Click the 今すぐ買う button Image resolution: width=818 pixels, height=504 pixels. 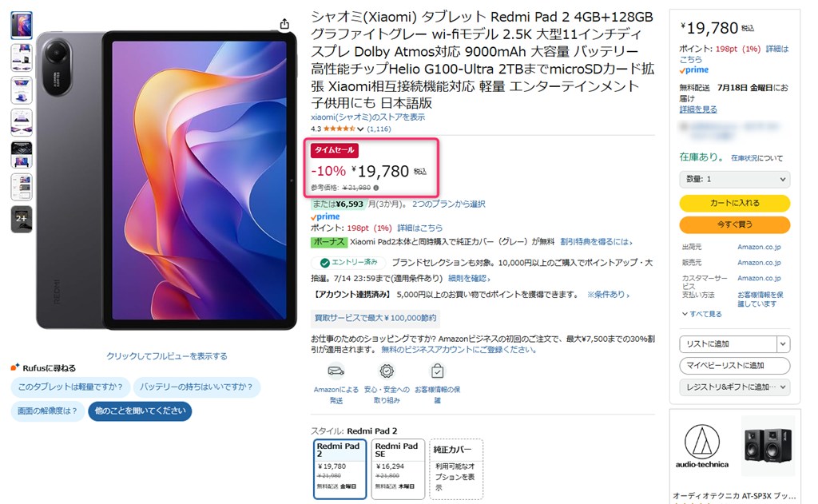click(735, 224)
